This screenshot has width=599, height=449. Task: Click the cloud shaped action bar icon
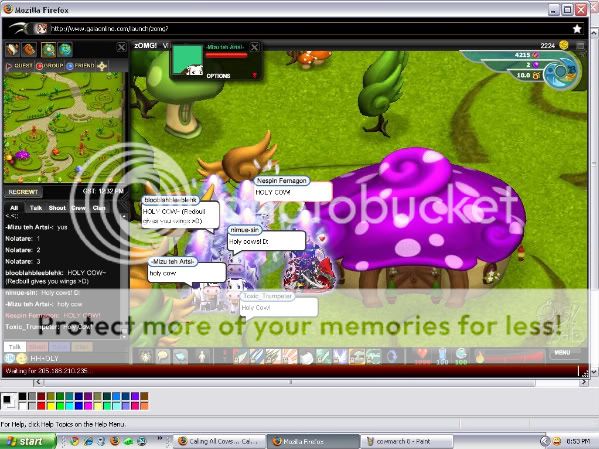(x=181, y=357)
